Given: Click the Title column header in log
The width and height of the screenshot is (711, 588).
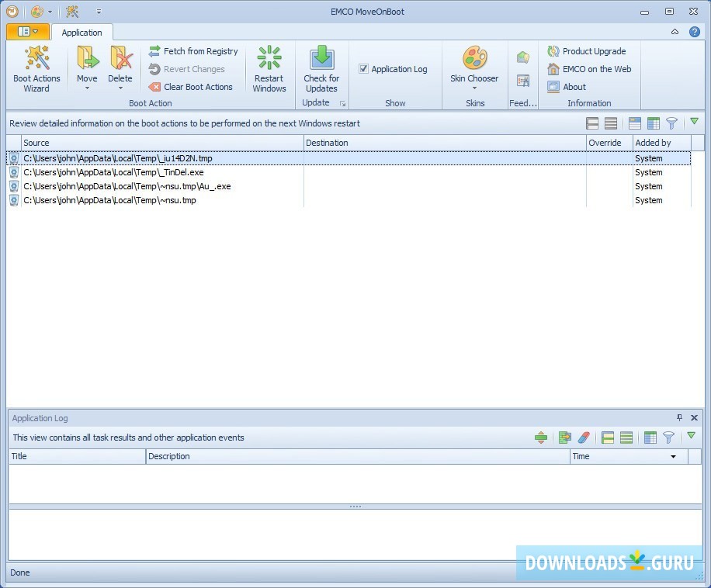Looking at the screenshot, I should 78,456.
